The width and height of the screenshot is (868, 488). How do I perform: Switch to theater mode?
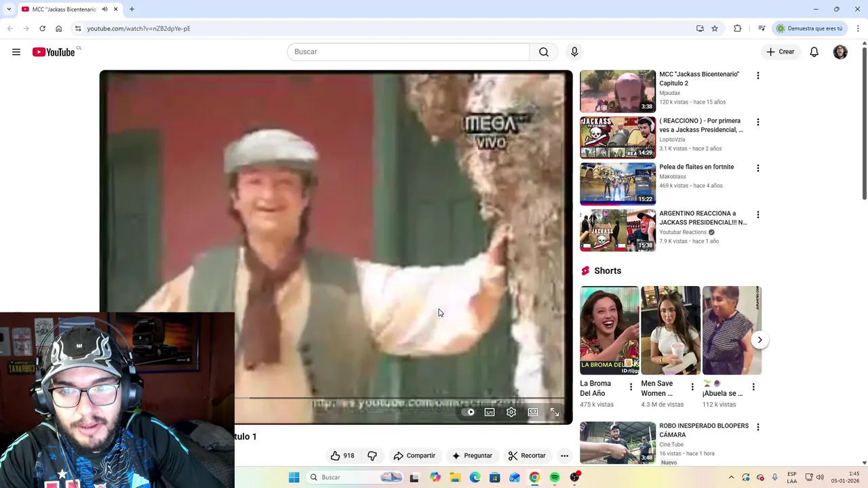(533, 412)
